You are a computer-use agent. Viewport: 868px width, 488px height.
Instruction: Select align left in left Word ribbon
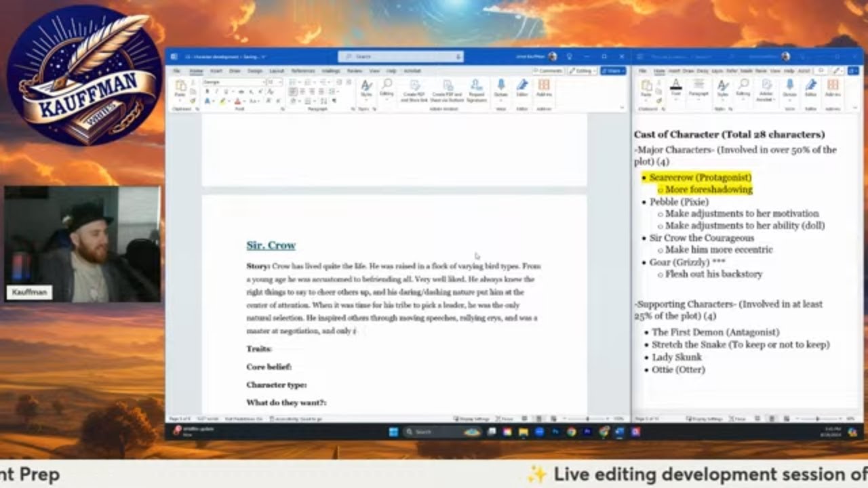293,91
